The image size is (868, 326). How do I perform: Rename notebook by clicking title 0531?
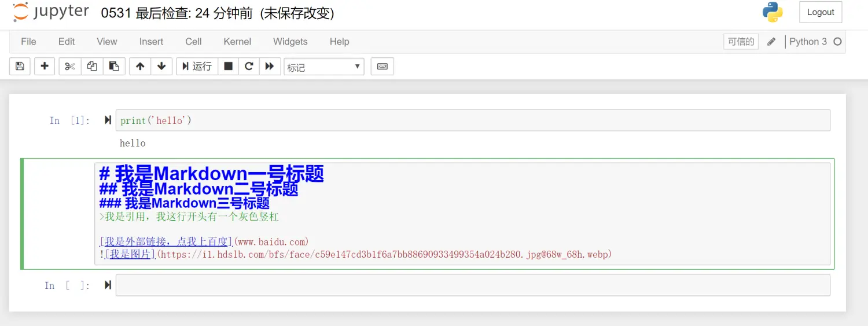[x=116, y=13]
